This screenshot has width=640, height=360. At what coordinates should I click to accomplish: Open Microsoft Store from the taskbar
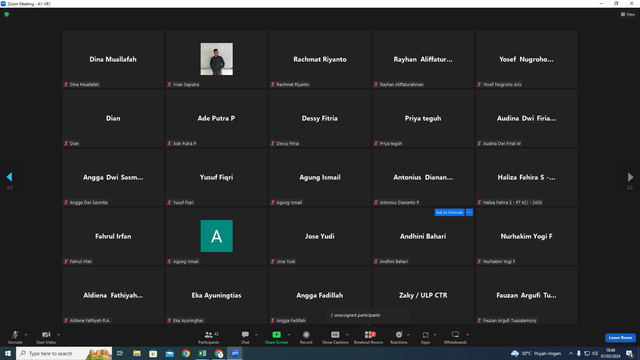pos(153,353)
